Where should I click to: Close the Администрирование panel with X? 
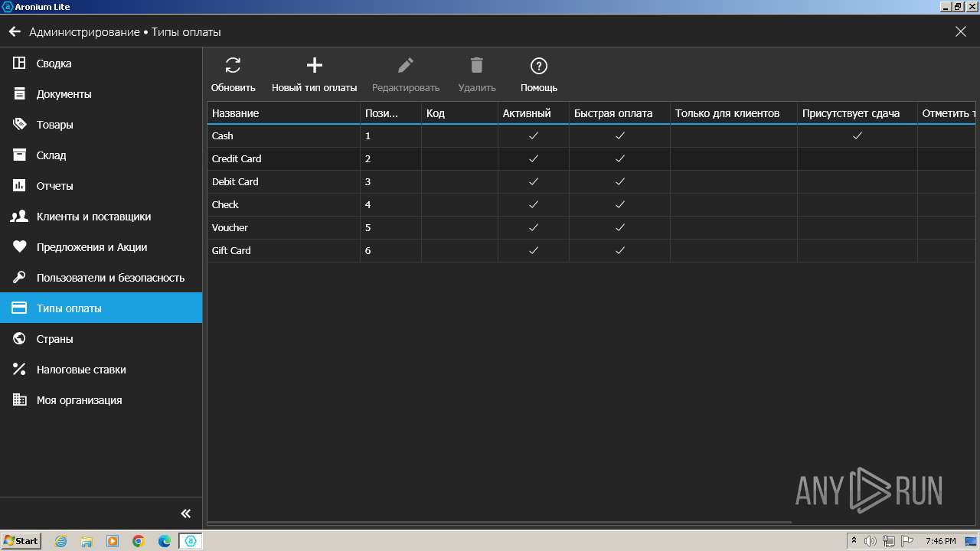(961, 32)
